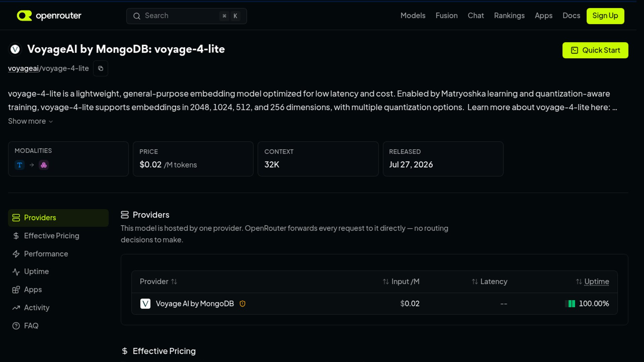Go to Performance section in sidebar
Image resolution: width=644 pixels, height=362 pixels.
(x=58, y=254)
